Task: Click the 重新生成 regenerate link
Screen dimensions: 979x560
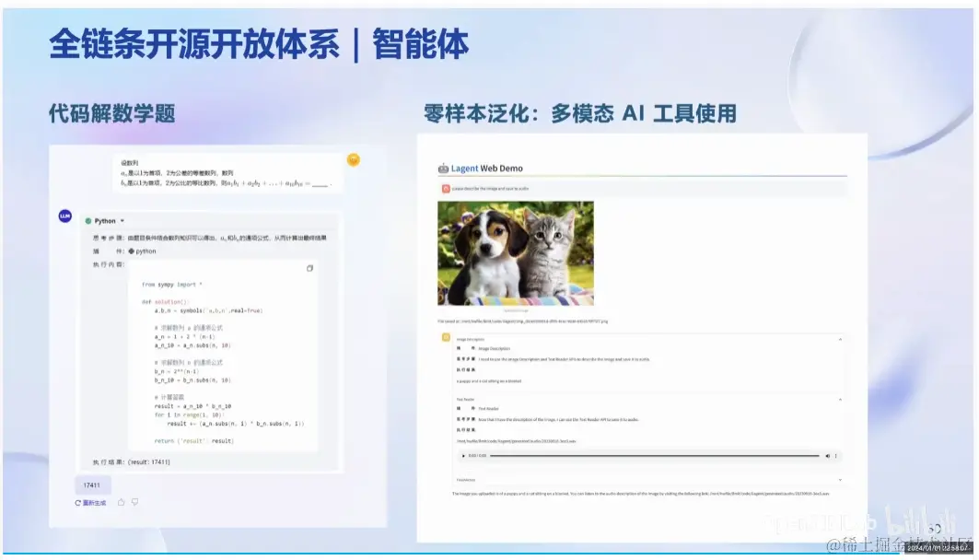Action: [x=90, y=503]
